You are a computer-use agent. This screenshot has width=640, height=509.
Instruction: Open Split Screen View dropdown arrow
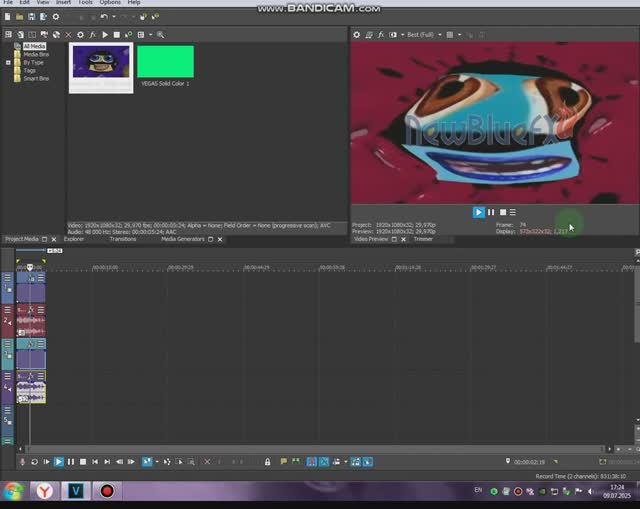402,35
